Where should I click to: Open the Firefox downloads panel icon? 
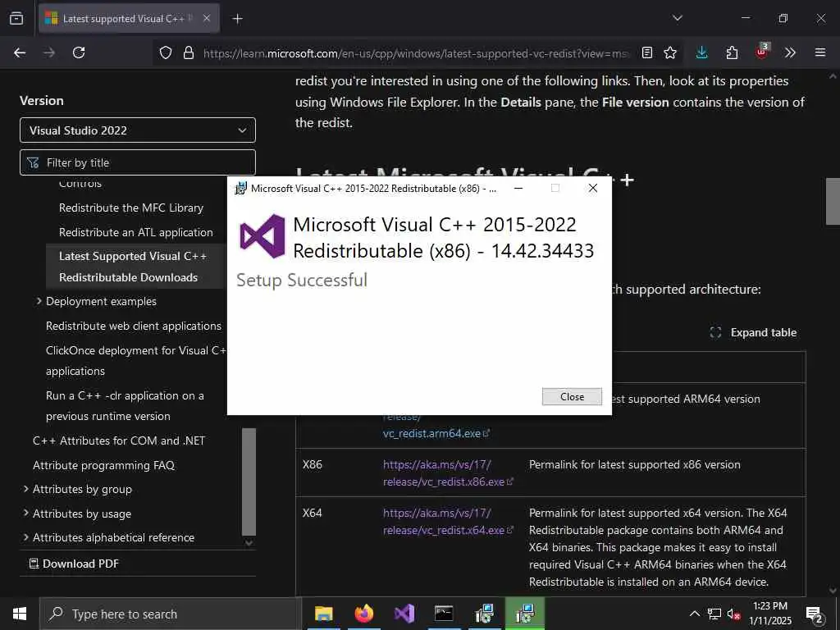[x=702, y=52]
